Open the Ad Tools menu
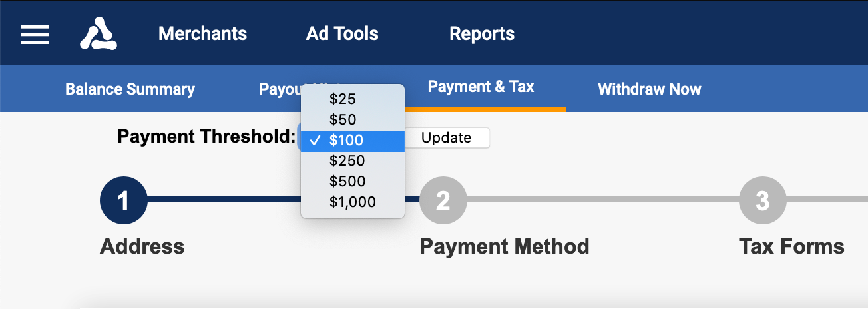Viewport: 868px width, 309px height. point(342,33)
